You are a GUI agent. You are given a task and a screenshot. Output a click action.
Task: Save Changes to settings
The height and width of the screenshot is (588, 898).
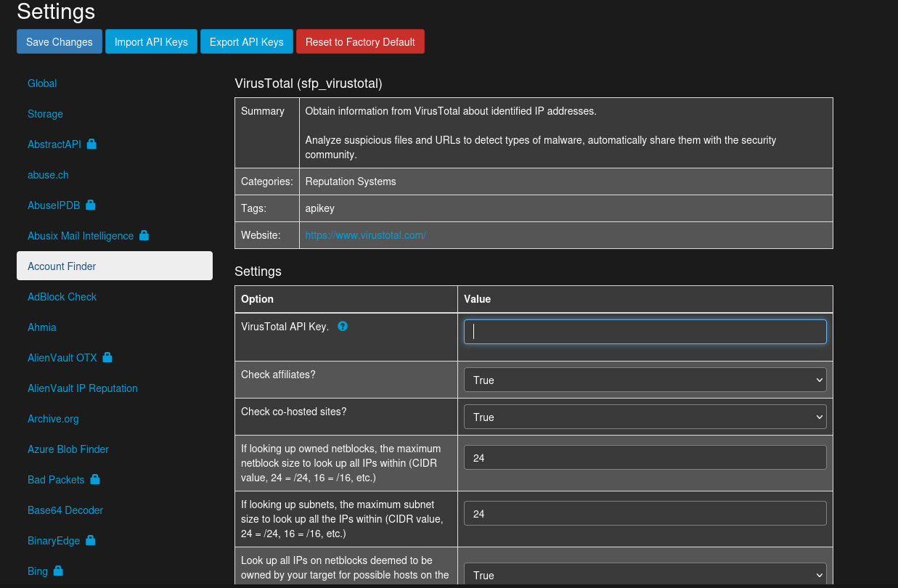[60, 41]
